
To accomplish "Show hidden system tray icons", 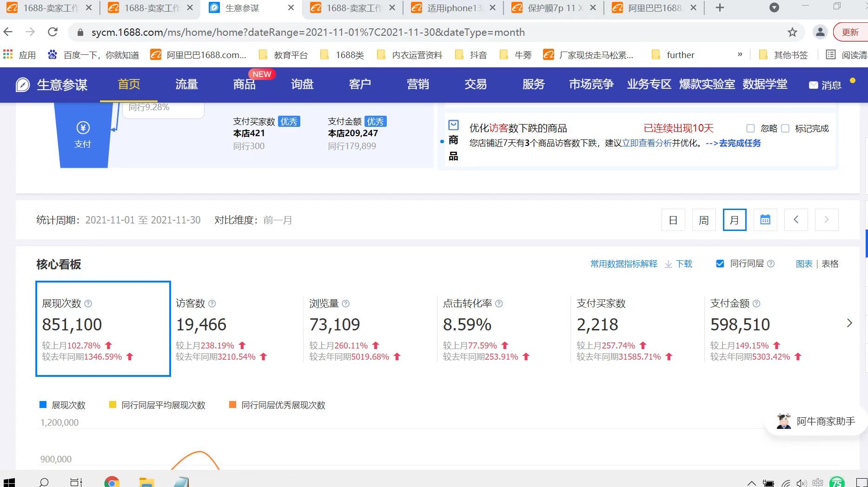I will (752, 483).
